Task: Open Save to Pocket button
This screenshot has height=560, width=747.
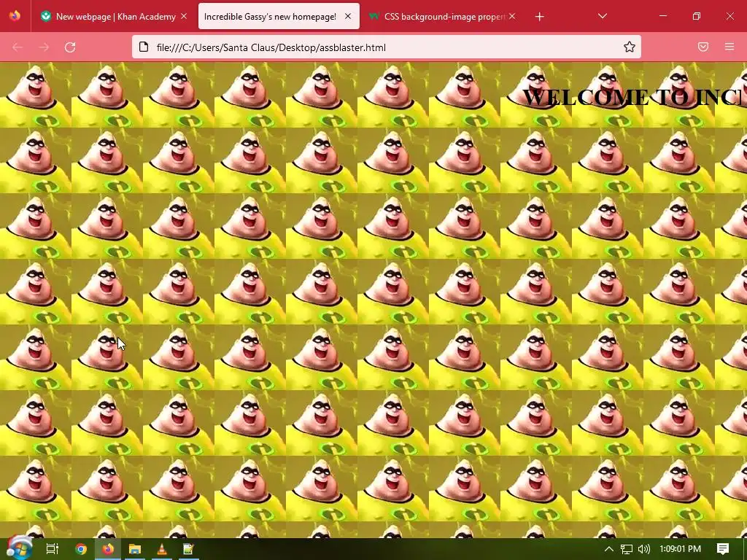Action: pyautogui.click(x=703, y=47)
